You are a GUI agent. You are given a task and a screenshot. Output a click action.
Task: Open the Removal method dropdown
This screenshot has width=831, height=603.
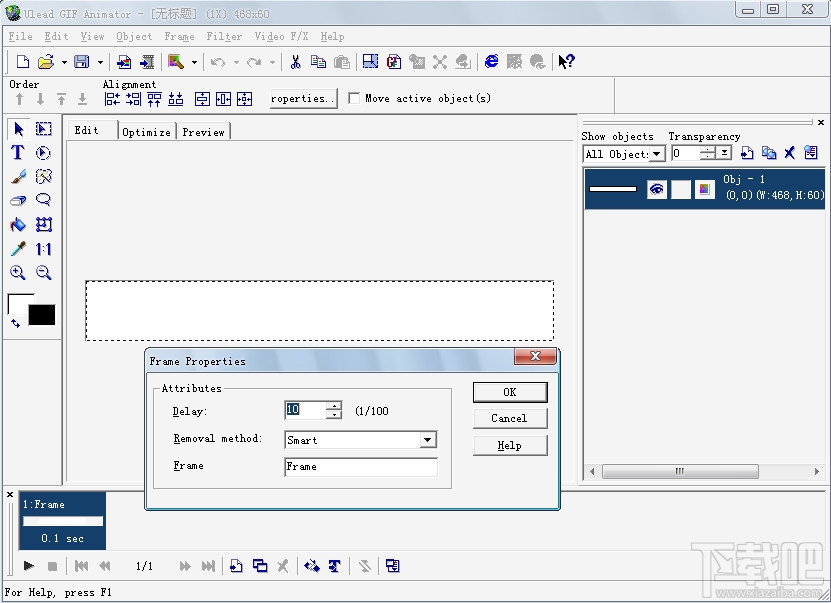[x=428, y=440]
